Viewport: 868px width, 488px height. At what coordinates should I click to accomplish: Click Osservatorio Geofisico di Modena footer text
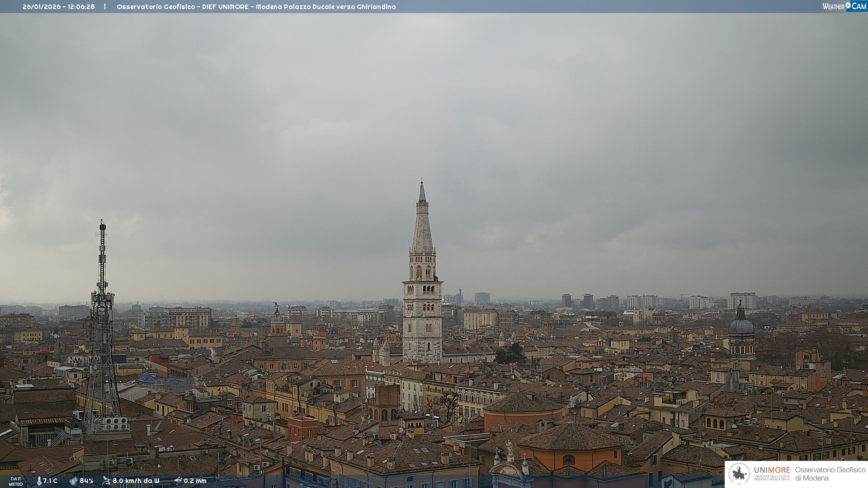(830, 474)
